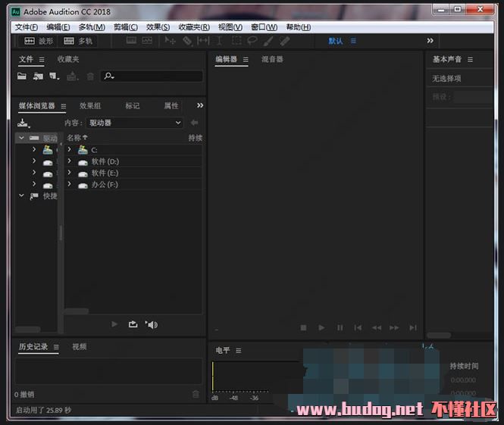Collapse the 快捷 shortcuts tree node

click(x=21, y=195)
